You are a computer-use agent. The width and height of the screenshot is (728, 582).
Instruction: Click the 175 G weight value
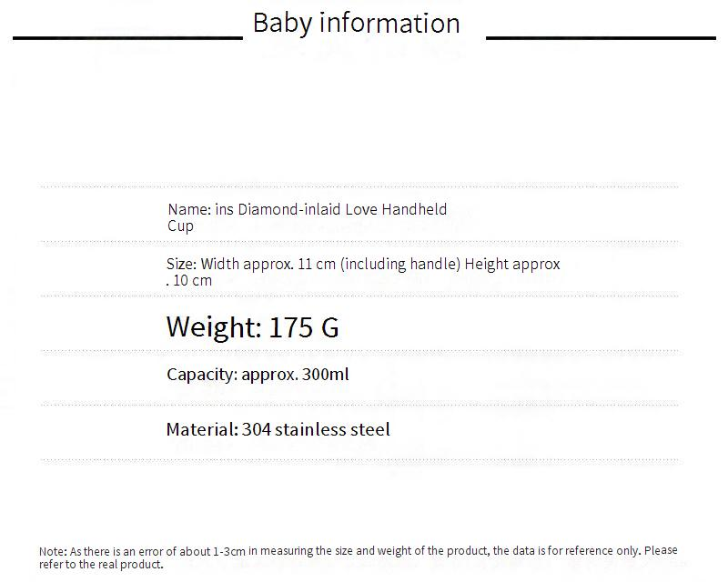(304, 326)
